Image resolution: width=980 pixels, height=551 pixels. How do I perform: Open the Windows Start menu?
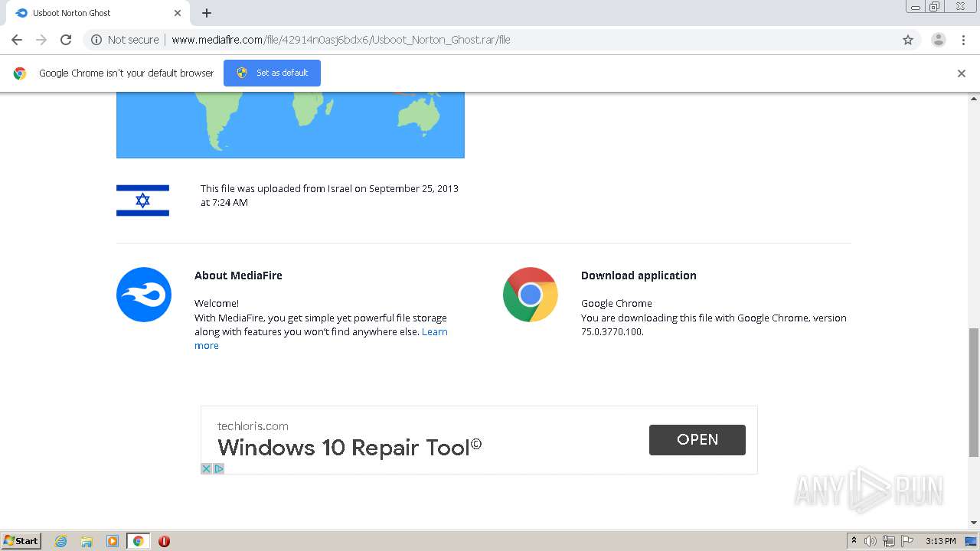point(21,540)
